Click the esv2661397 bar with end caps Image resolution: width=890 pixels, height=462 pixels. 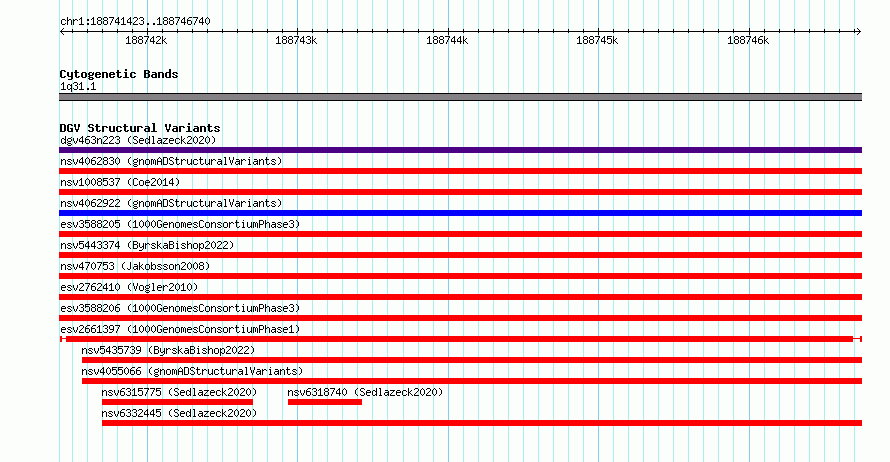(x=460, y=339)
